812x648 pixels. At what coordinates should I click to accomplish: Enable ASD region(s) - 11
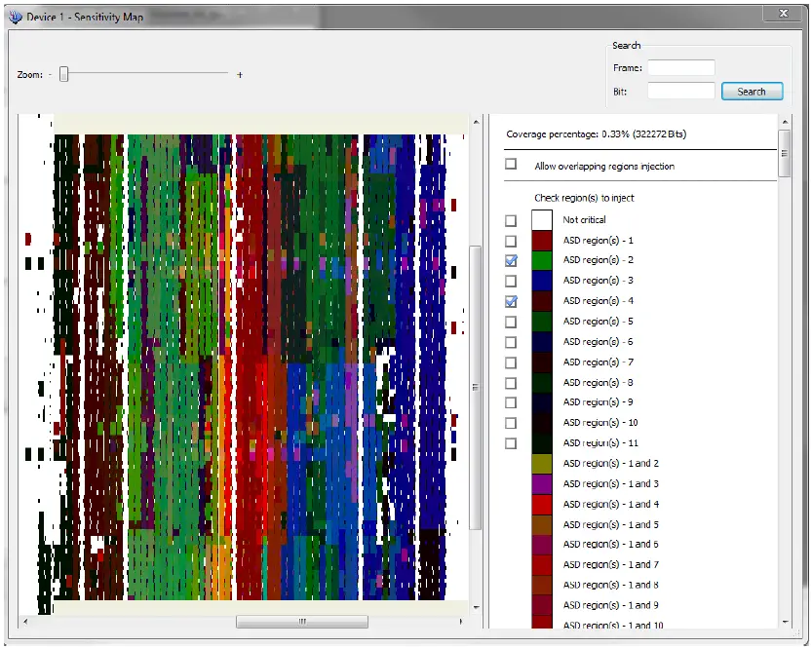point(511,443)
